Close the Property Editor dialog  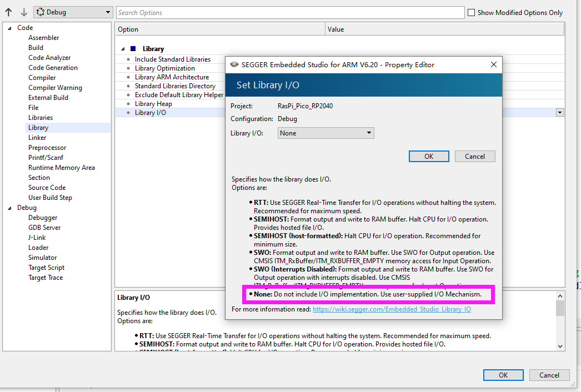point(494,64)
